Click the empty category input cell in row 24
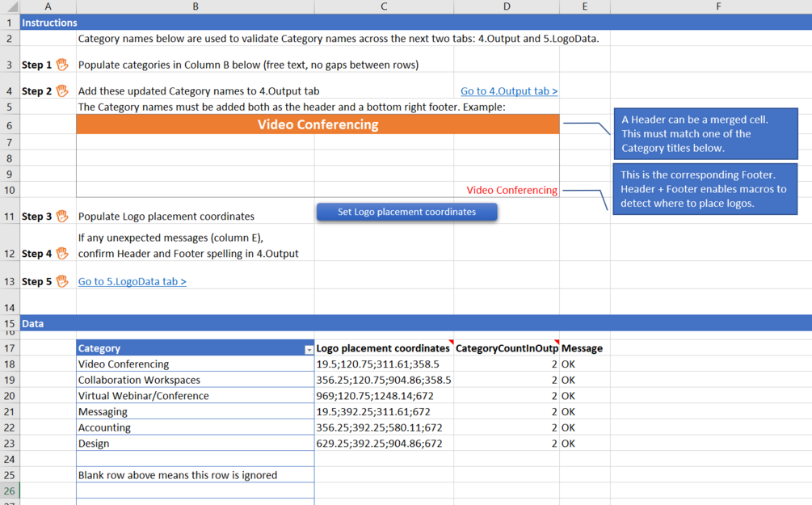The height and width of the screenshot is (505, 812). tap(196, 460)
